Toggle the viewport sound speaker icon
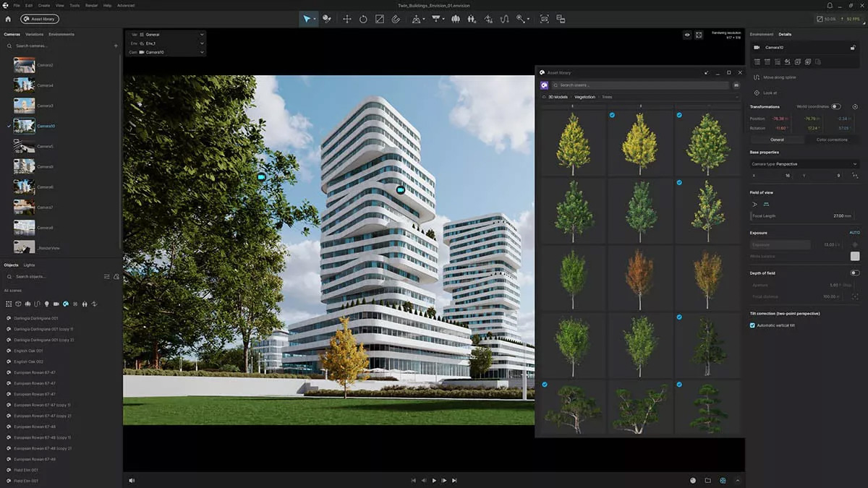868x488 pixels. (x=132, y=480)
